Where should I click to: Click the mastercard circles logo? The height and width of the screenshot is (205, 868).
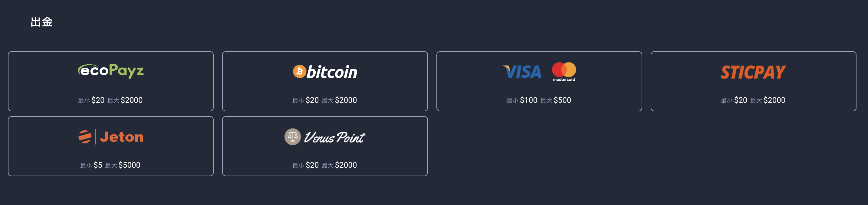click(564, 72)
